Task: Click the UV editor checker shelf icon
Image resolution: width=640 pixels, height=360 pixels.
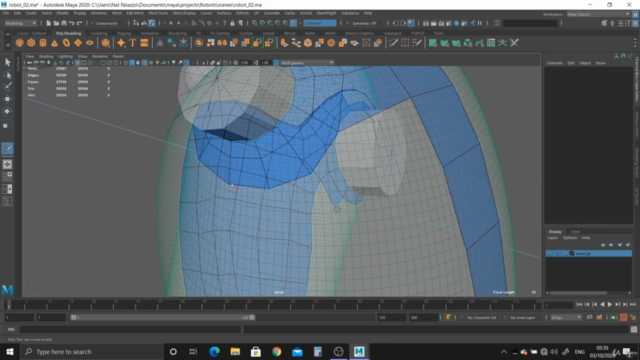Action: tap(491, 43)
